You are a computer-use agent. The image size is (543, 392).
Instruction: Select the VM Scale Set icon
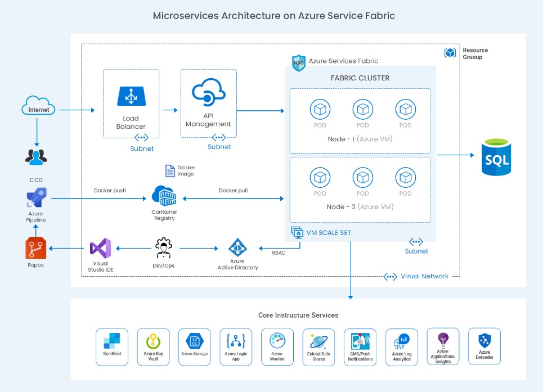click(297, 232)
